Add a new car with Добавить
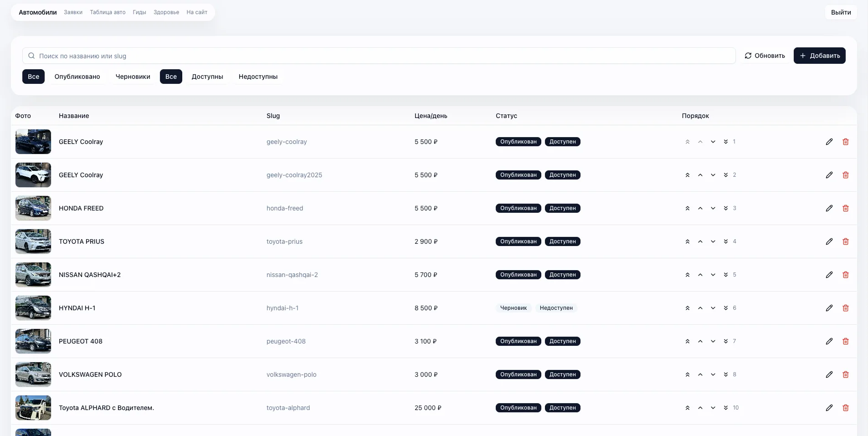Image resolution: width=868 pixels, height=436 pixels. click(x=820, y=56)
